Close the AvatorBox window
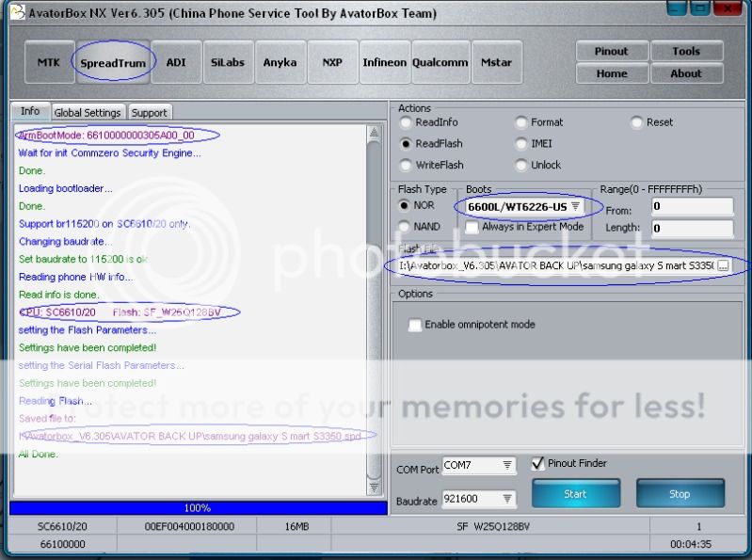The width and height of the screenshot is (752, 560). 728,8
